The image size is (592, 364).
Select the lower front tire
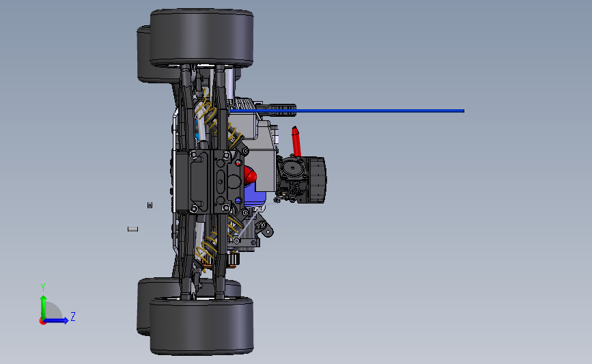point(201,326)
